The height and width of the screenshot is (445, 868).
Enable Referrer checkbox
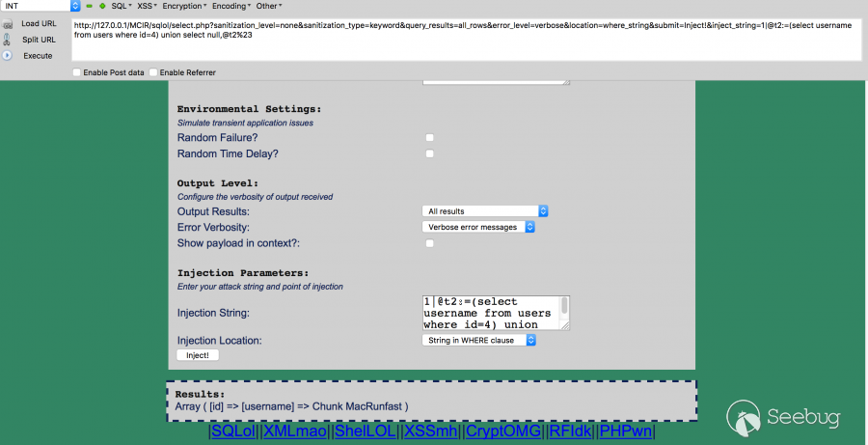(x=153, y=72)
